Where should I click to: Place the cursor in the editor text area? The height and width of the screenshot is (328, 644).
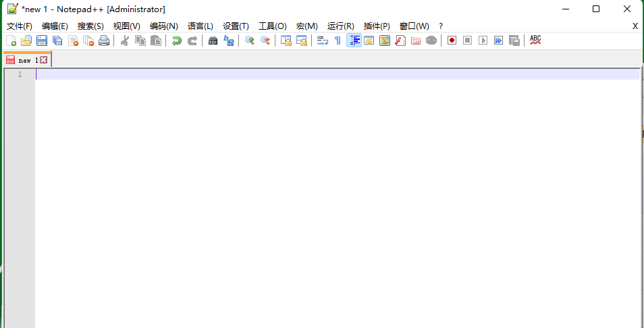point(337,197)
